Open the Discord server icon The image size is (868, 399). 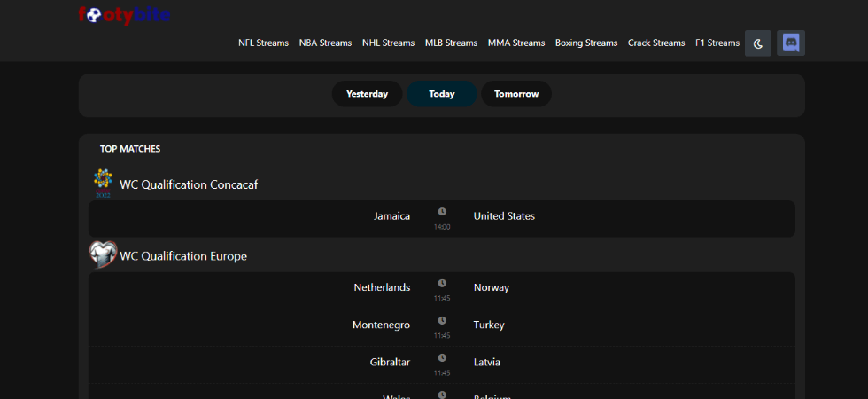point(791,43)
